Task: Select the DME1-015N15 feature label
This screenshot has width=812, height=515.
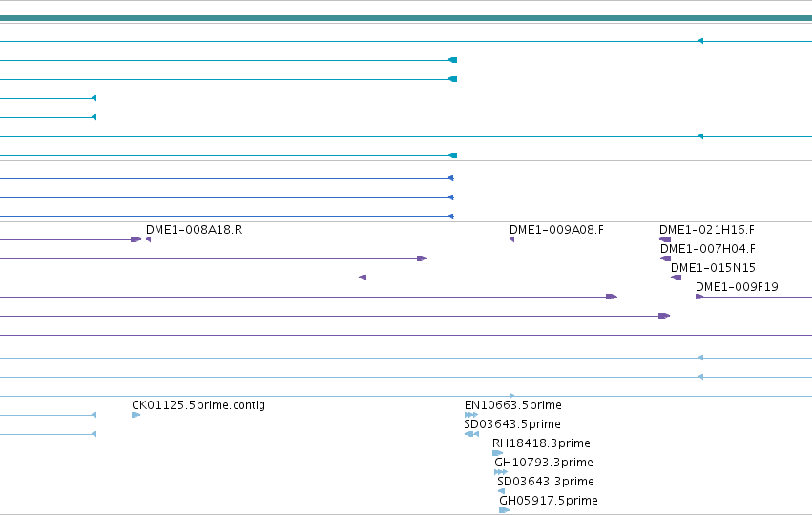Action: point(713,268)
